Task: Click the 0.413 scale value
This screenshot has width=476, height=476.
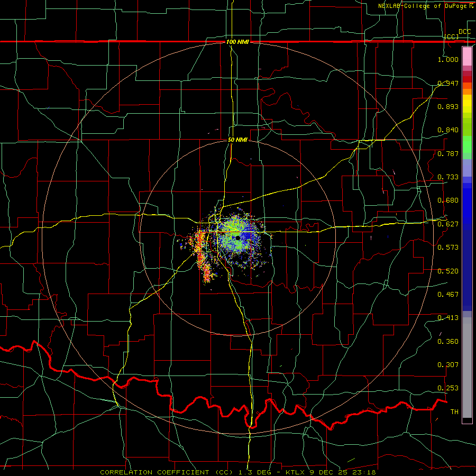Action: [448, 318]
